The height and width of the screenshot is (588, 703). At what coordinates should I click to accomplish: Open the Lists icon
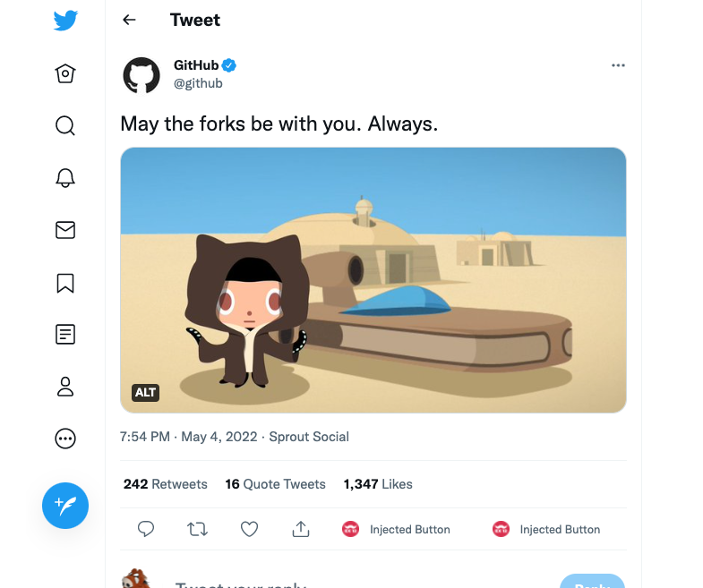point(65,335)
